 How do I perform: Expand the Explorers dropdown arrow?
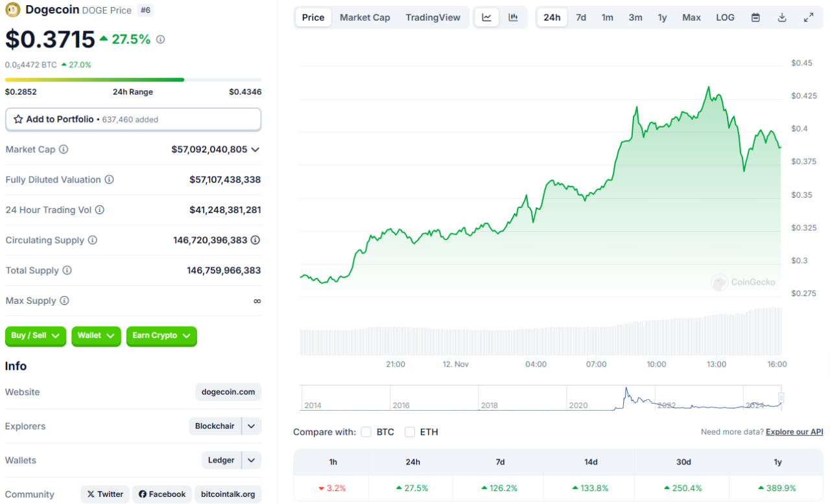[252, 426]
